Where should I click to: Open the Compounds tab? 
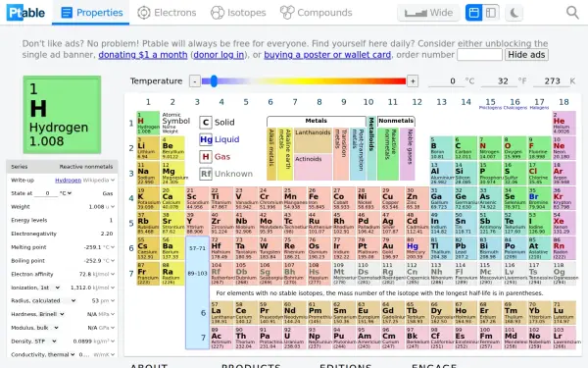[x=317, y=13]
